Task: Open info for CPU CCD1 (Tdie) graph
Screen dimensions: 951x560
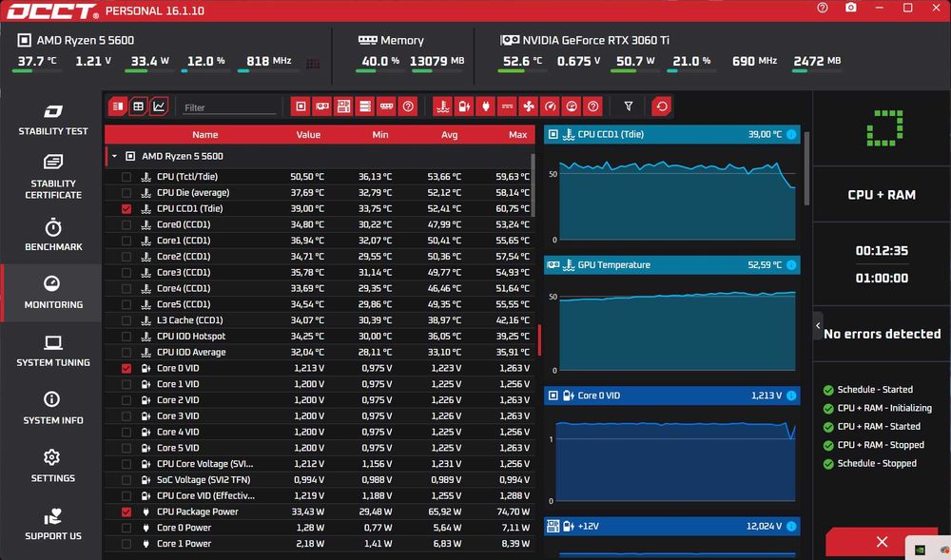Action: point(791,135)
